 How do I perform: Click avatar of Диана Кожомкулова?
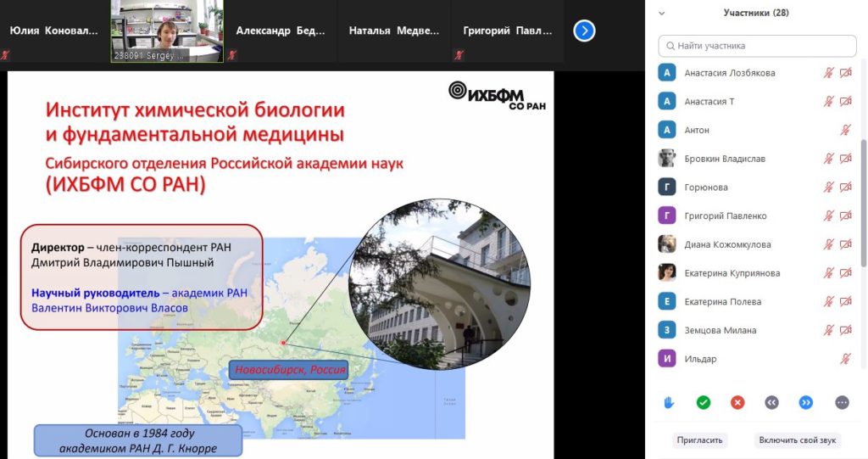coord(666,243)
